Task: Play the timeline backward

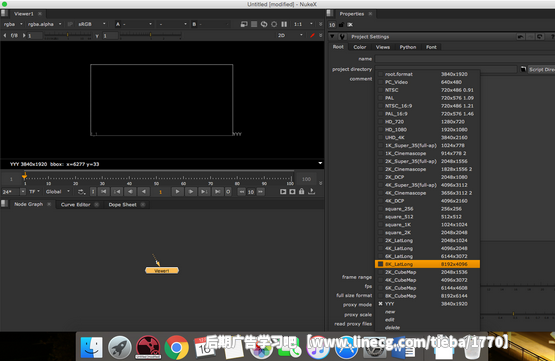Action: 144,191
